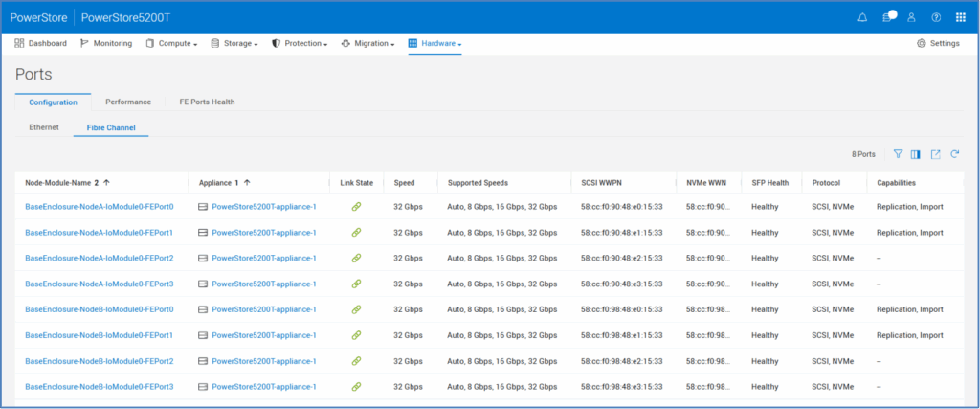Click WWPN 58:cc:f0:90:48:e0:15:33
Screen dimensions: 980x409
pyautogui.click(x=622, y=207)
